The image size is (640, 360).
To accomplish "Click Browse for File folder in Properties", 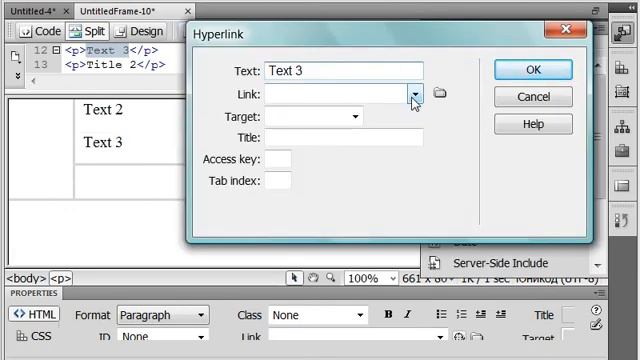I will pos(476,337).
